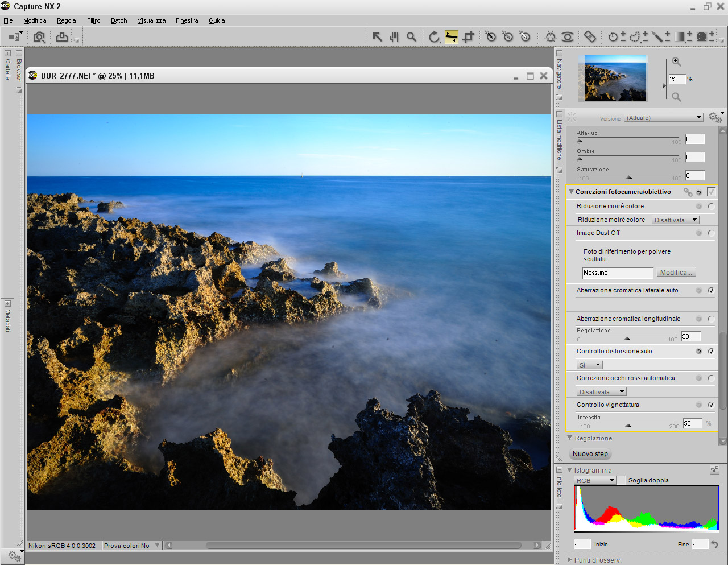Open the Filtro menu

tap(93, 20)
